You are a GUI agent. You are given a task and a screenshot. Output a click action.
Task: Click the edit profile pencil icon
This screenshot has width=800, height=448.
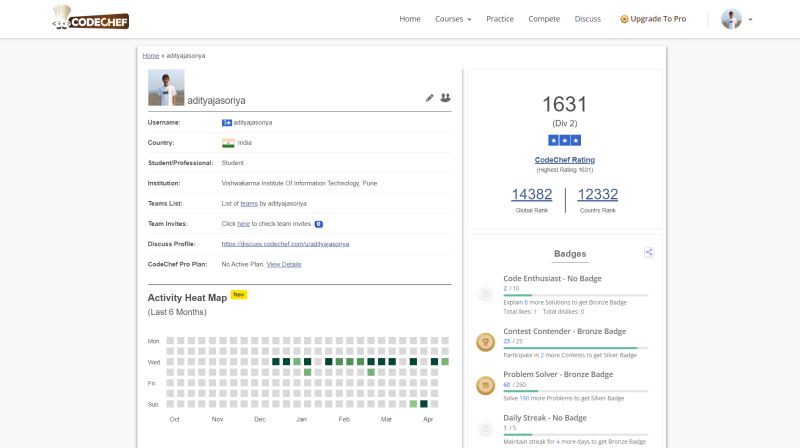[x=430, y=97]
